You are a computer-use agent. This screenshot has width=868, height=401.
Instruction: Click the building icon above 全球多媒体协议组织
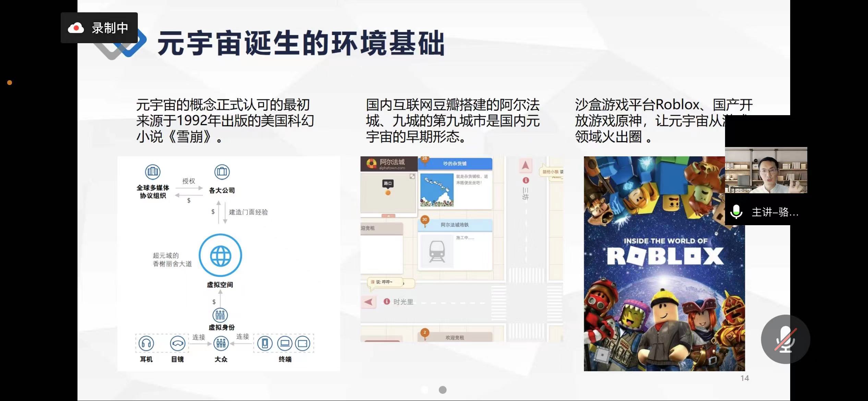[x=153, y=172]
